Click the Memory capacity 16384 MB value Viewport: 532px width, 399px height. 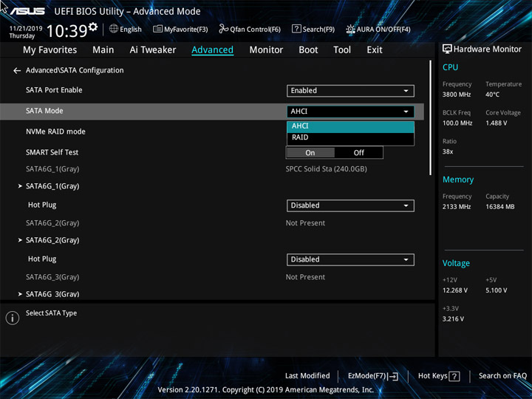click(x=499, y=207)
